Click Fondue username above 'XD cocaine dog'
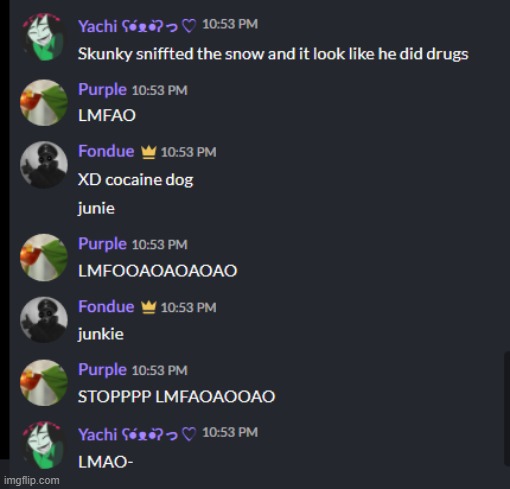 coord(106,152)
